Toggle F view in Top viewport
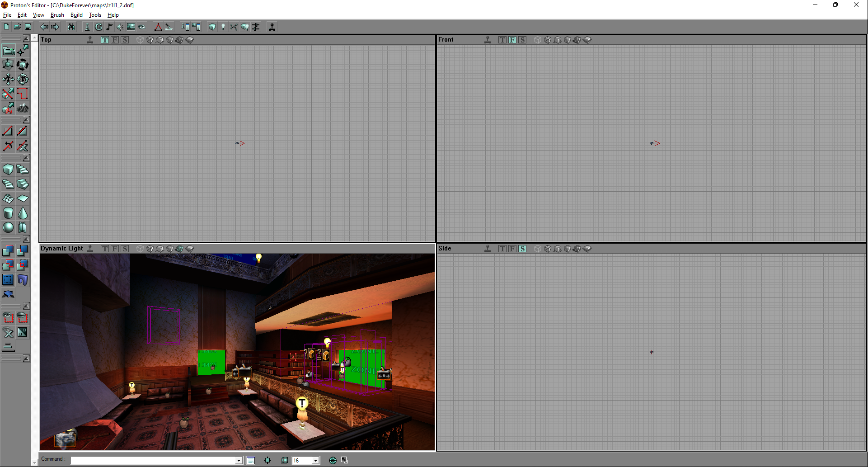 point(115,40)
